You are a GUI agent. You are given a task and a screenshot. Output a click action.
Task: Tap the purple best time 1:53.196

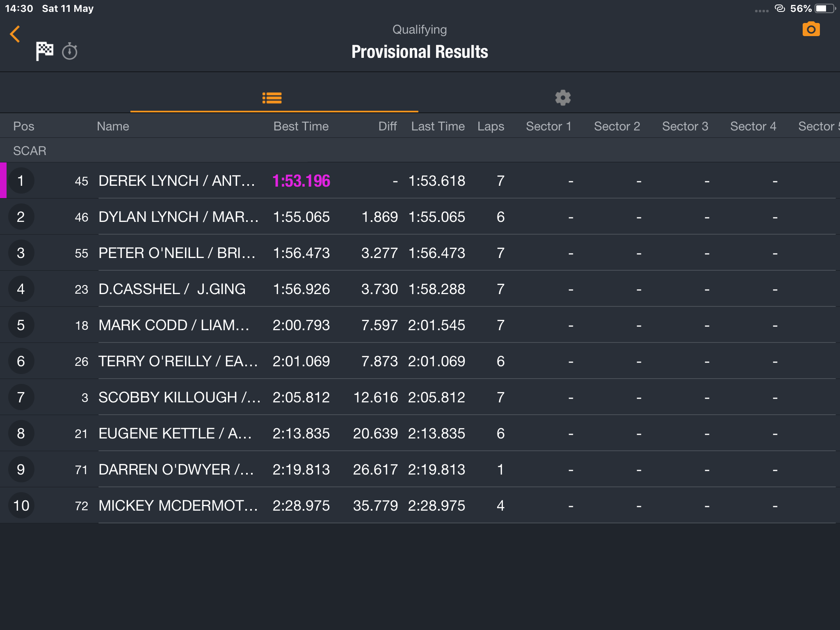301,181
